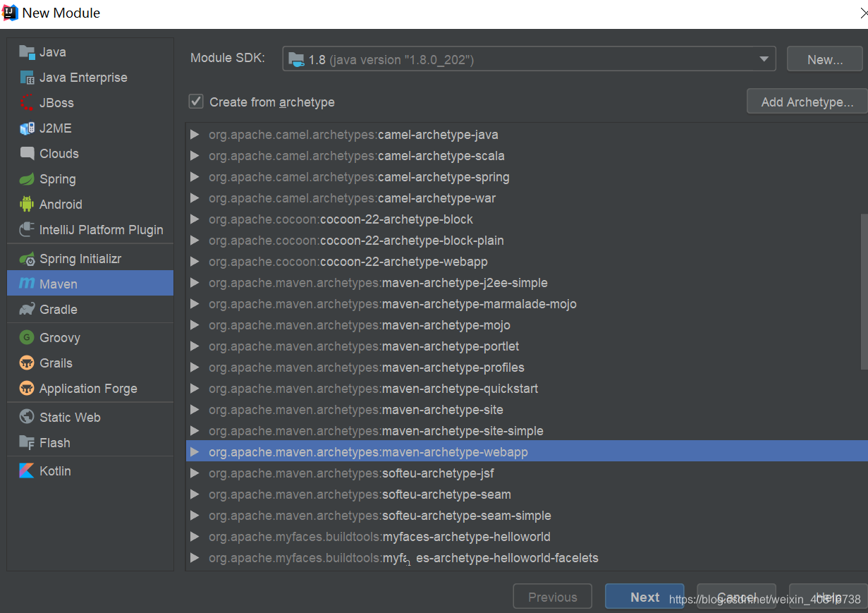Click the Gradle elephant icon
The height and width of the screenshot is (613, 868).
coord(27,310)
